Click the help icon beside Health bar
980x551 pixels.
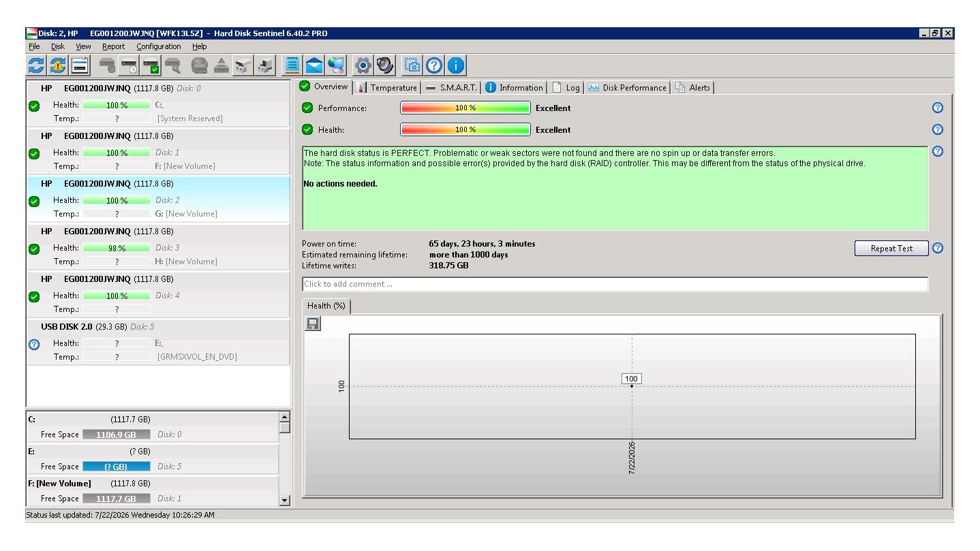click(937, 129)
